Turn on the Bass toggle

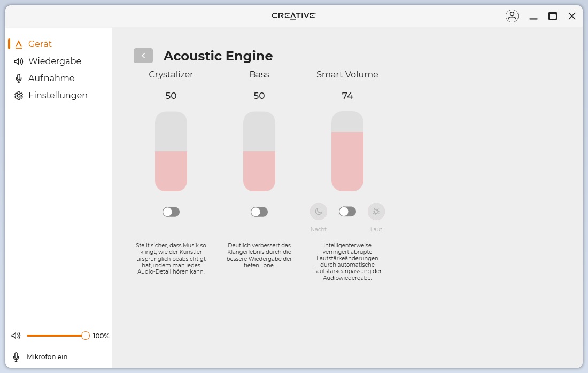pos(259,212)
